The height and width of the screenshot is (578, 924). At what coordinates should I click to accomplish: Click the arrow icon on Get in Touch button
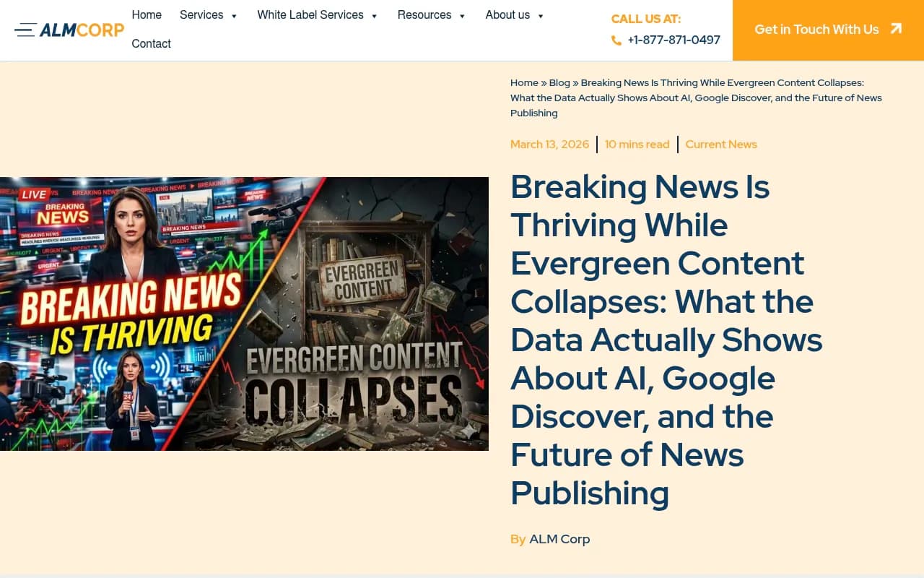[x=897, y=29]
